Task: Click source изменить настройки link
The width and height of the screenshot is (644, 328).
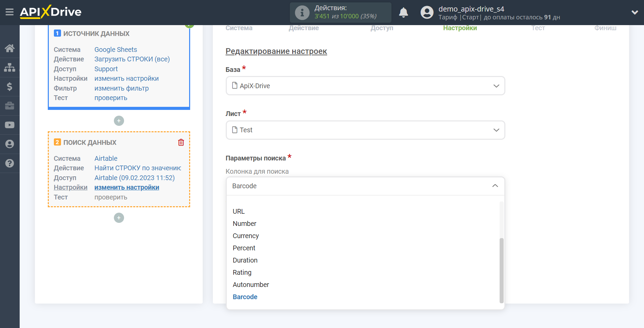Action: pos(126,78)
